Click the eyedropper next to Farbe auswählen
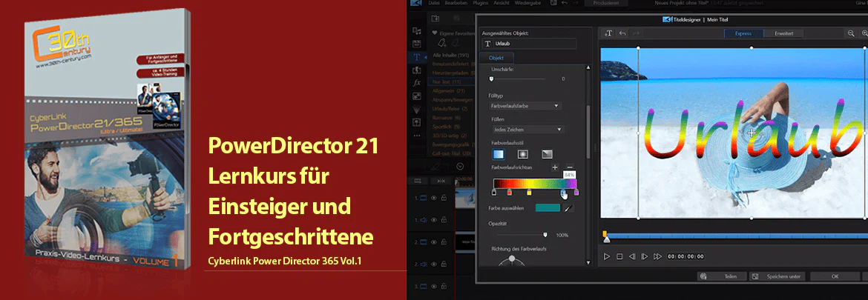Viewport: 868px width, 300px height. [568, 208]
